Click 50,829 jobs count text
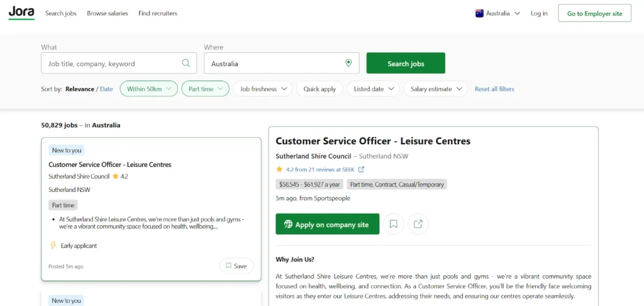The width and height of the screenshot is (644, 306). [59, 125]
